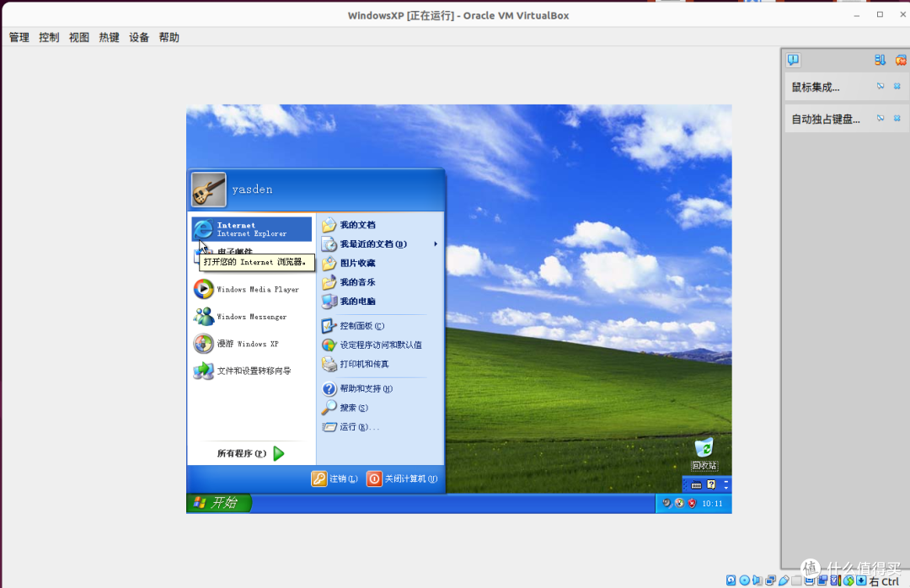
Task: Click the hard disk status bar icon
Action: (731, 580)
